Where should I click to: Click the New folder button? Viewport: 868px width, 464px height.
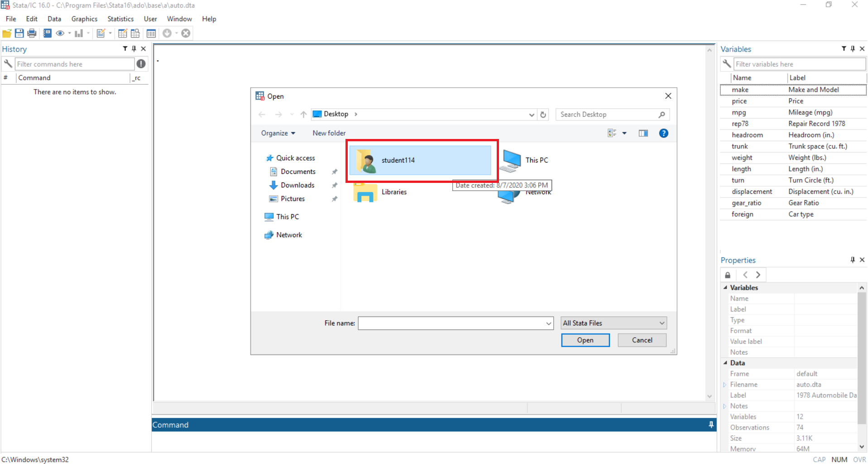pyautogui.click(x=329, y=133)
